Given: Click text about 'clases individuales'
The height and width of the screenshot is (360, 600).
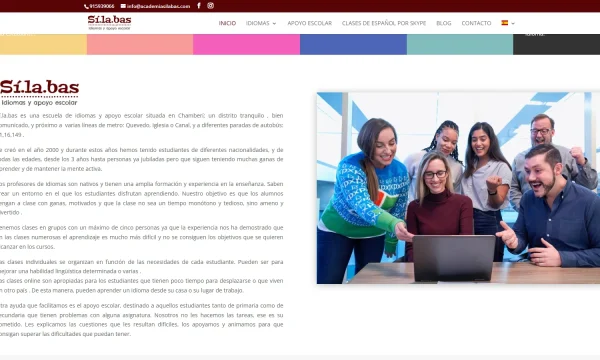Looking at the screenshot, I should pyautogui.click(x=142, y=267).
